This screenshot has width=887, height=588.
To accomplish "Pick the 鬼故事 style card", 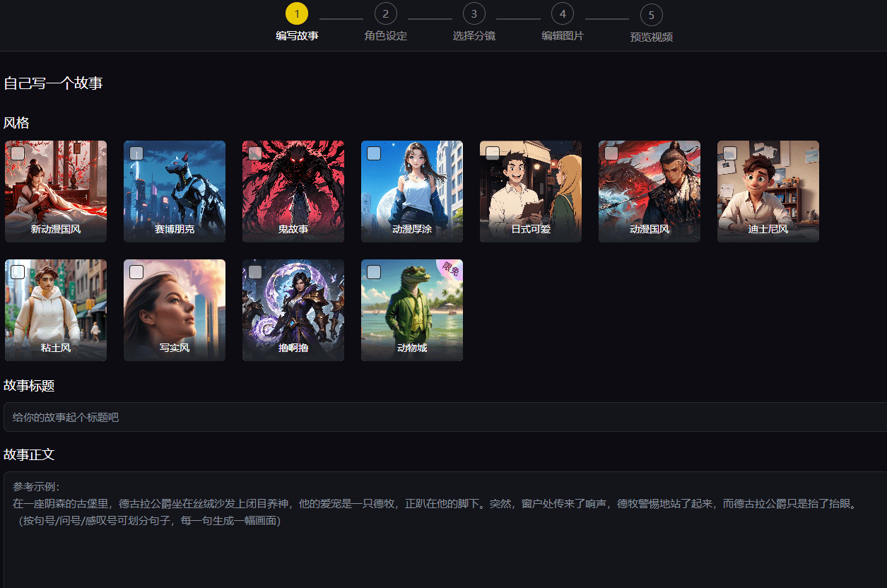I will coord(293,191).
